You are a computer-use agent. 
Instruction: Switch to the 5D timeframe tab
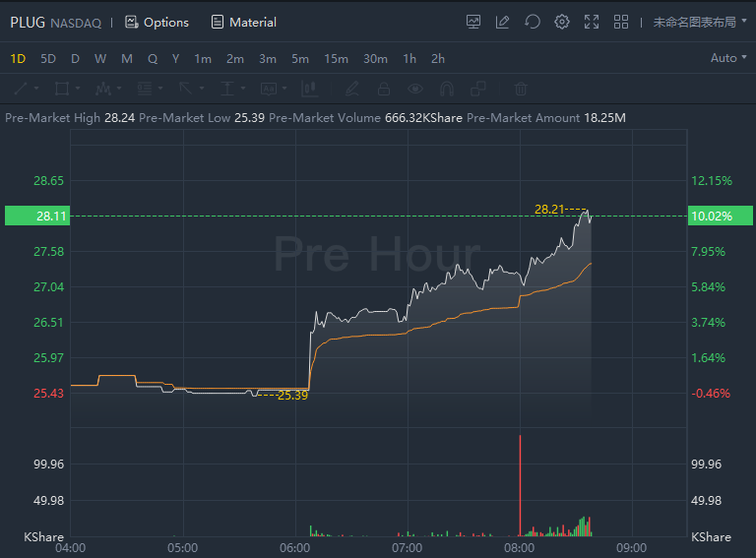coord(48,58)
